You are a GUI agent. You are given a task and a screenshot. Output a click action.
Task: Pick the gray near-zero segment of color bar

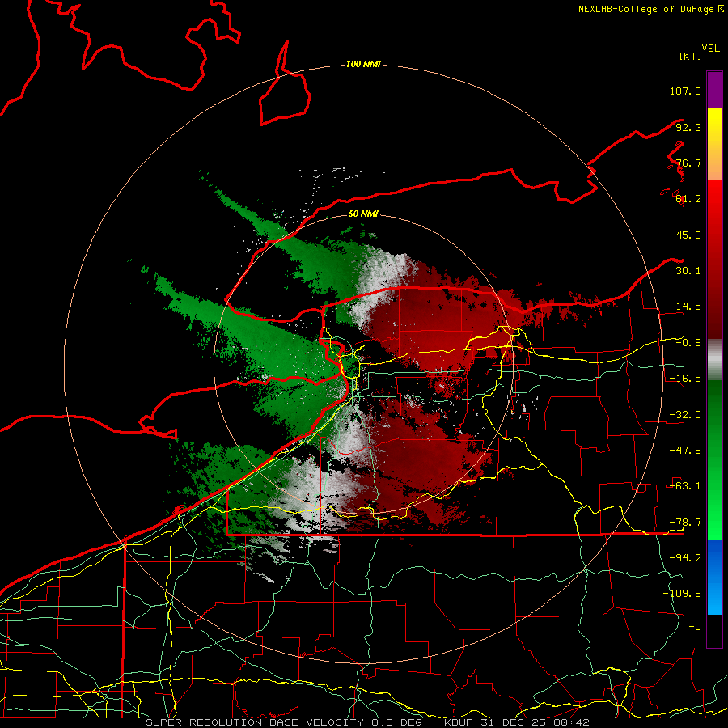point(714,360)
